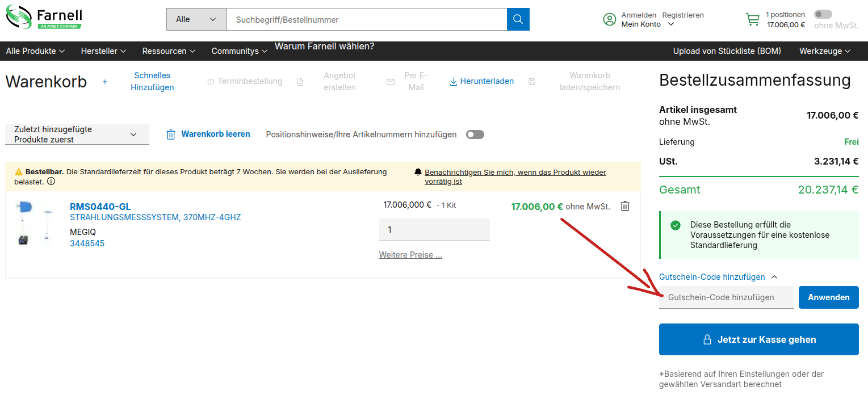Open the Hersteller menu
The height and width of the screenshot is (395, 868).
(103, 51)
